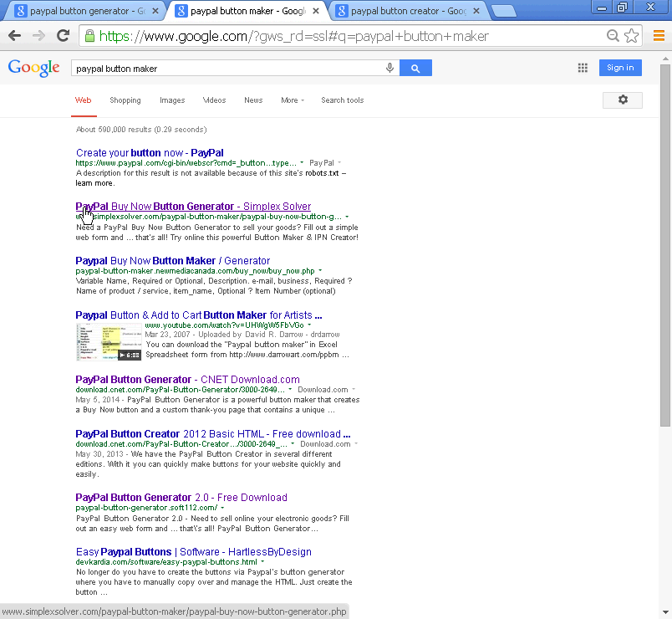
Task: Click the blue search magnifier button
Action: (x=415, y=68)
